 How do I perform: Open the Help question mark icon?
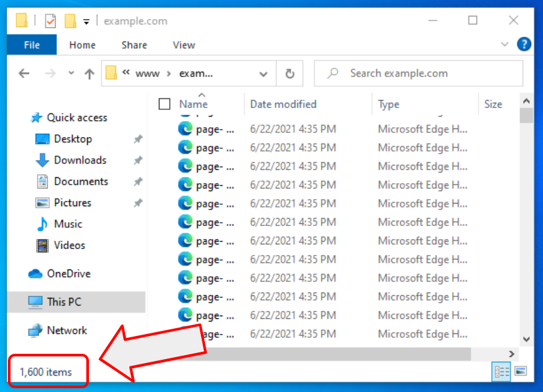[524, 44]
